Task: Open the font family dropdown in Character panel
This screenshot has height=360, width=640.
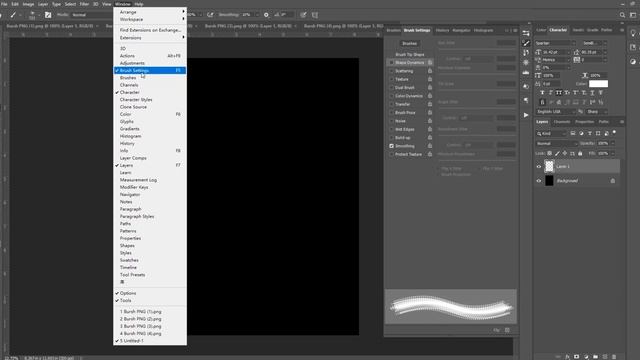Action: coord(555,43)
